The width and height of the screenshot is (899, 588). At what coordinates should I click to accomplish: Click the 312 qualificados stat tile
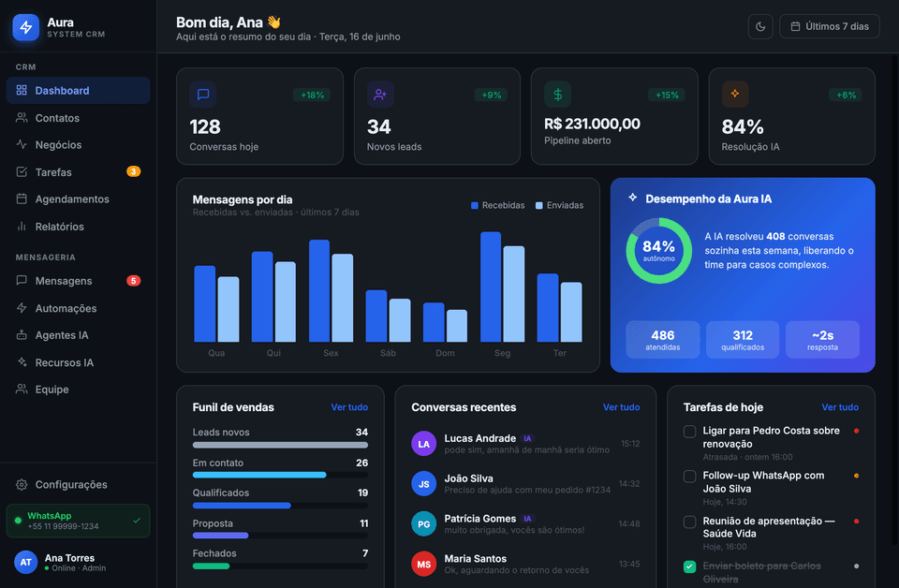pyautogui.click(x=743, y=339)
